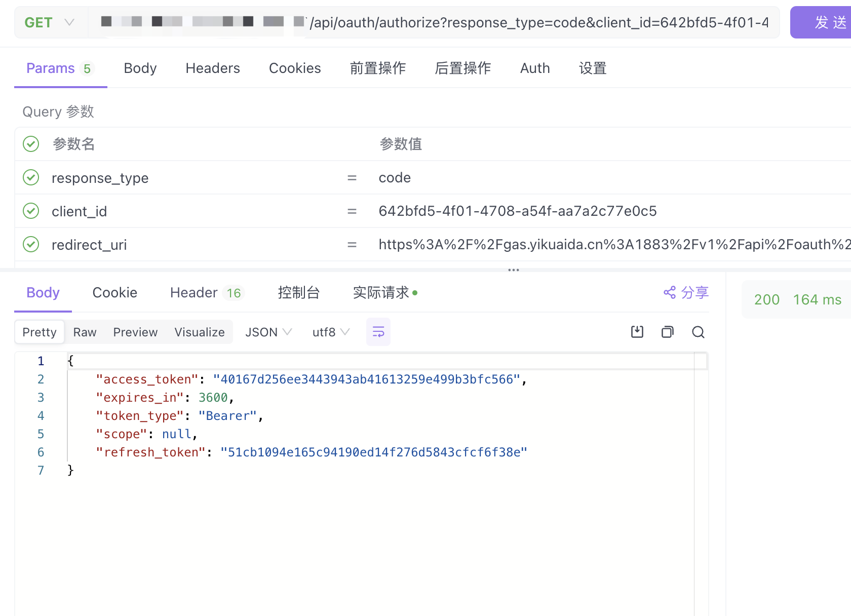Click the response_type parameter name
This screenshot has height=616, width=851.
[x=100, y=178]
